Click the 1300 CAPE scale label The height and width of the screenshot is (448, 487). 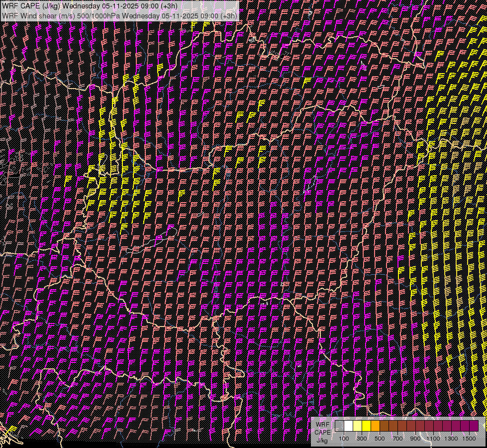click(x=451, y=439)
